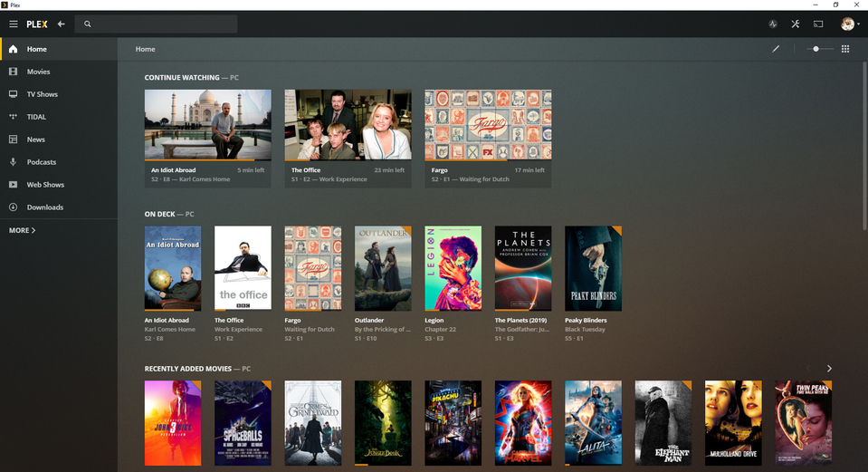Viewport: 868px width, 472px height.
Task: Open Spaceballs movie poster
Action: click(243, 423)
